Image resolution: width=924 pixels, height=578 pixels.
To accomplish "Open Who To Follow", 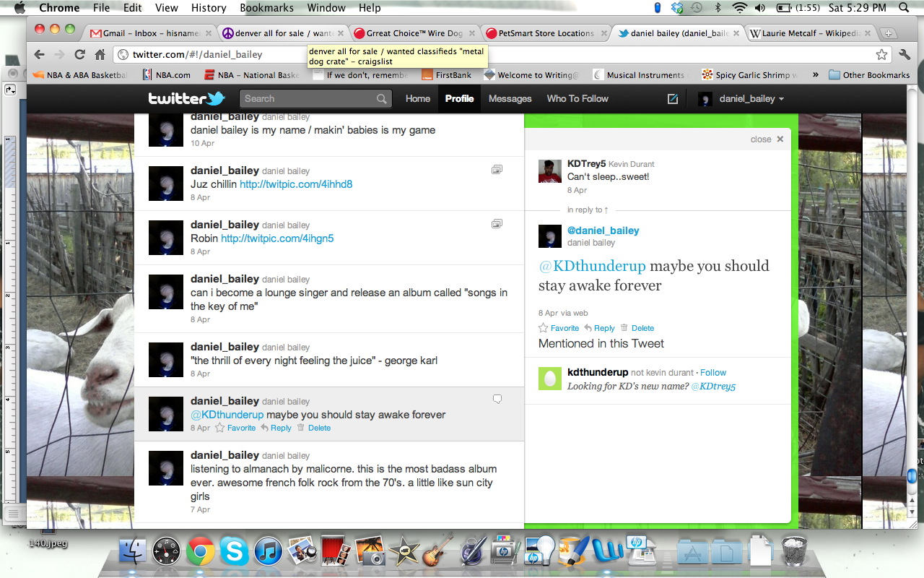I will pos(577,99).
